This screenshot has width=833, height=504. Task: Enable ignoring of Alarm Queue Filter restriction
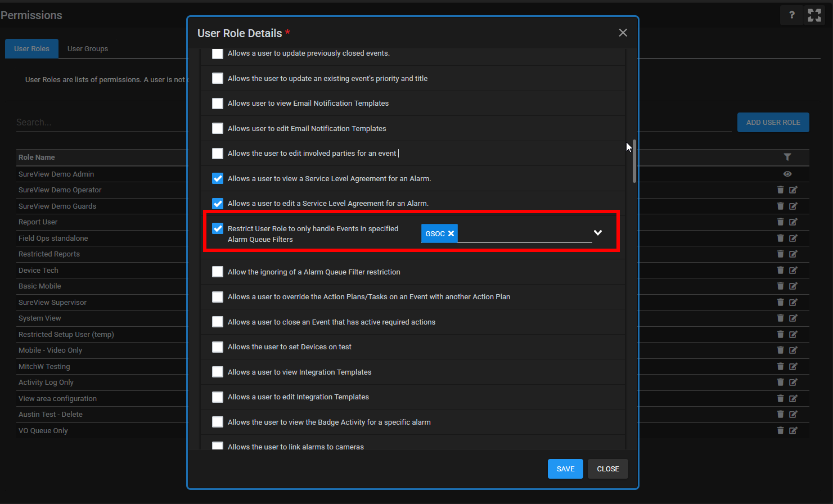[x=218, y=272]
